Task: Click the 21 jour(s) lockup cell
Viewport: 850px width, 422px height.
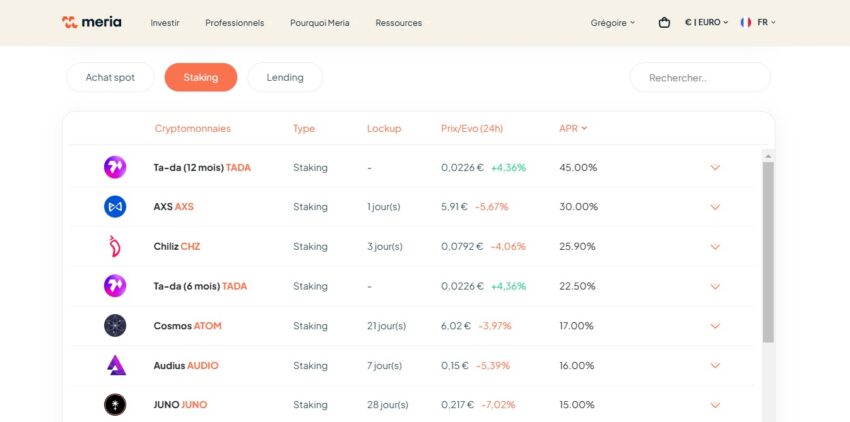Action: [x=386, y=326]
